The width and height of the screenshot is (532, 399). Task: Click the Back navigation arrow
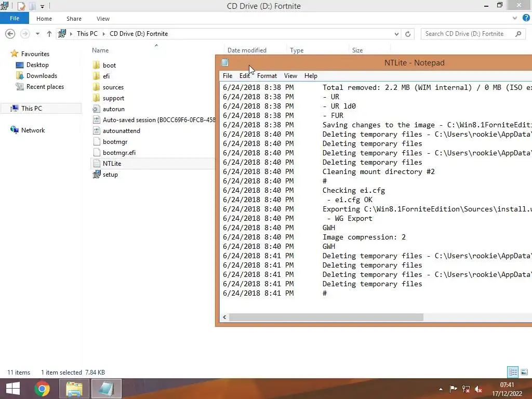coord(10,34)
